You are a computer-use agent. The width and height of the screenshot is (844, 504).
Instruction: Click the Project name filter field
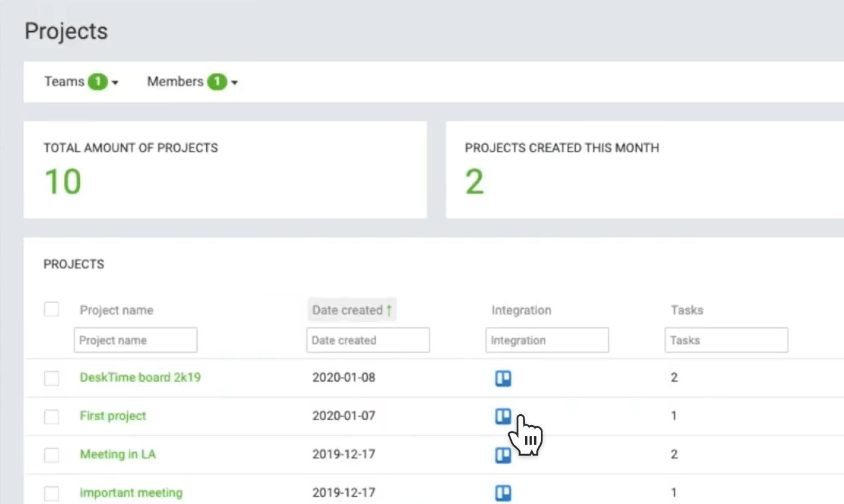135,339
